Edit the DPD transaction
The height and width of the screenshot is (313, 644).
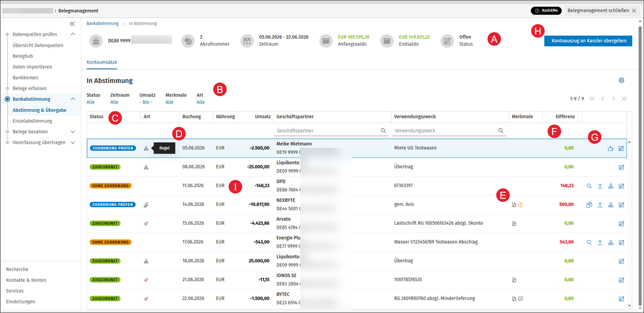621,186
